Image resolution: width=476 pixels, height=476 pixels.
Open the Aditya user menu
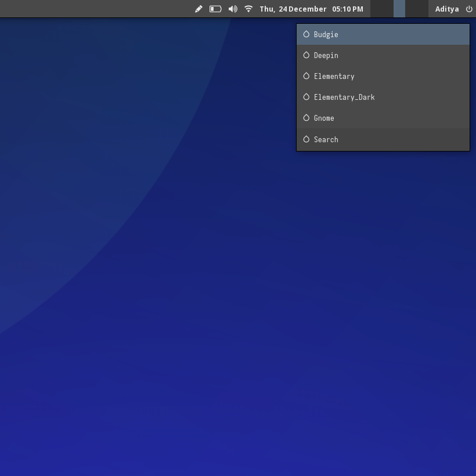pos(447,9)
